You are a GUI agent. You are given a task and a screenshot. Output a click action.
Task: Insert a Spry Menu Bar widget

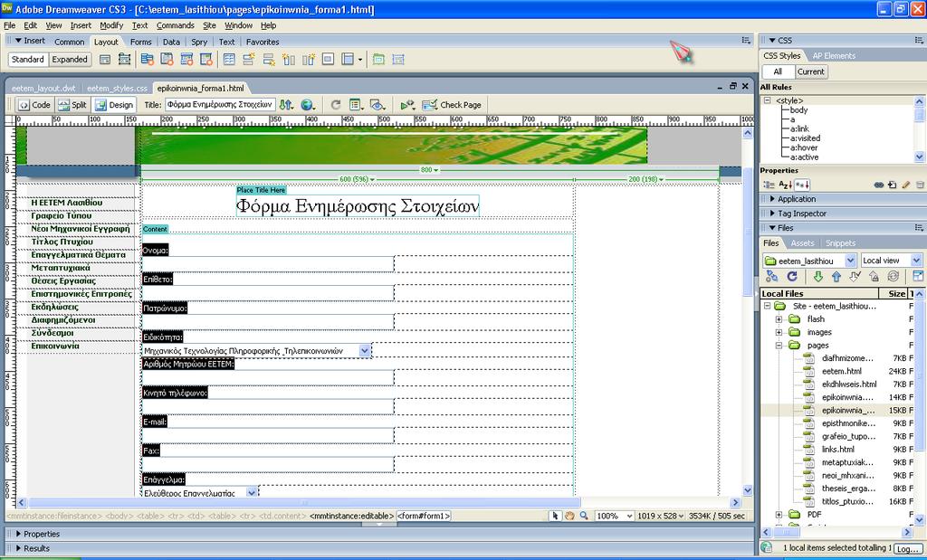pyautogui.click(x=148, y=59)
